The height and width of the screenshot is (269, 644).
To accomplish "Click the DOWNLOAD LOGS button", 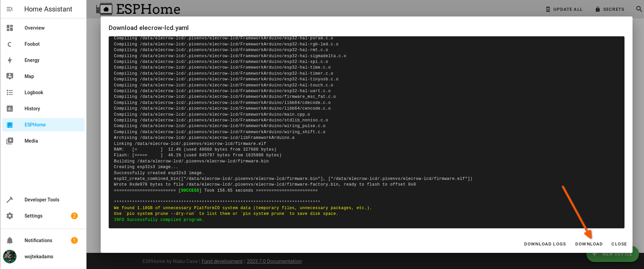I will coord(545,244).
